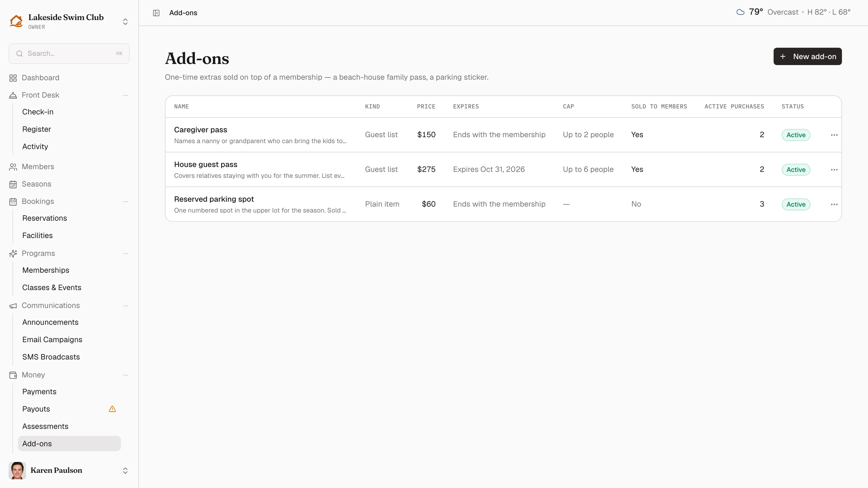This screenshot has width=868, height=488.
Task: Click the Communications megaphone icon
Action: tap(13, 306)
